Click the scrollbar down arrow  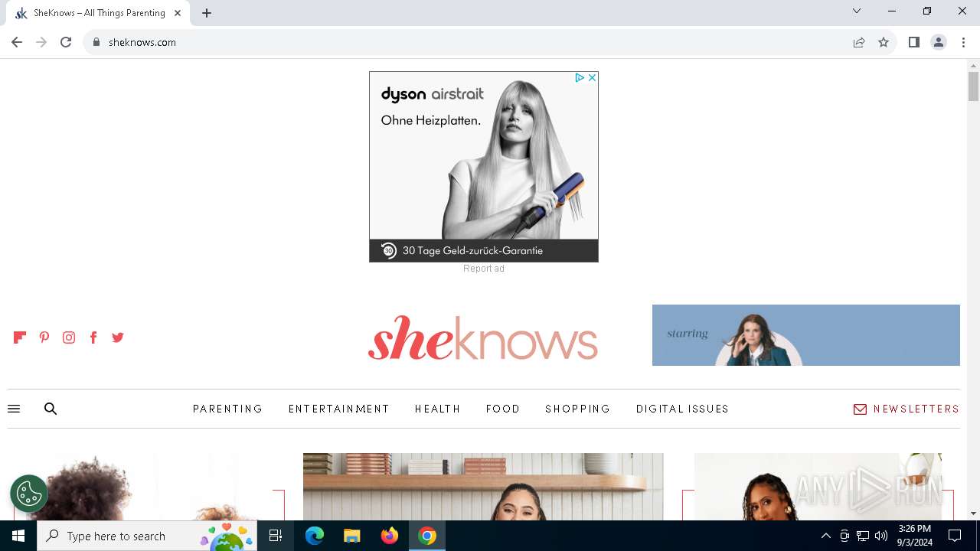[973, 514]
